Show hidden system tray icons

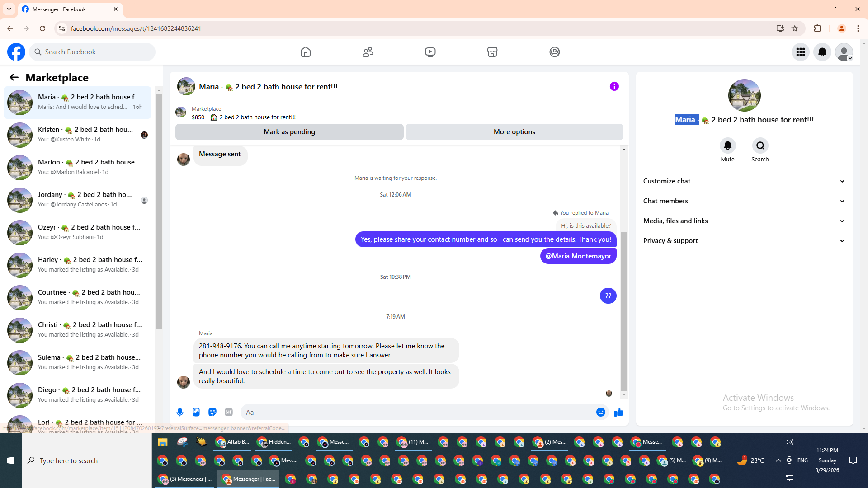pos(778,460)
